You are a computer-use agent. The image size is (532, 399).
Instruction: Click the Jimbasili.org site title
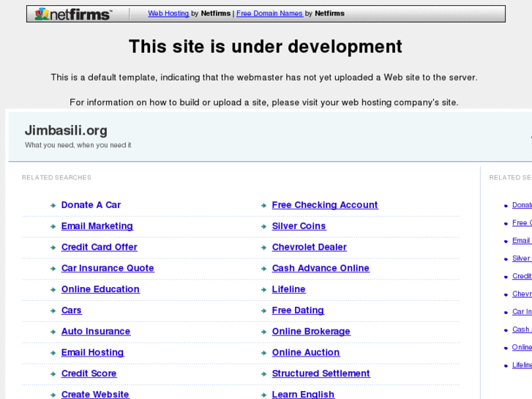coord(66,130)
